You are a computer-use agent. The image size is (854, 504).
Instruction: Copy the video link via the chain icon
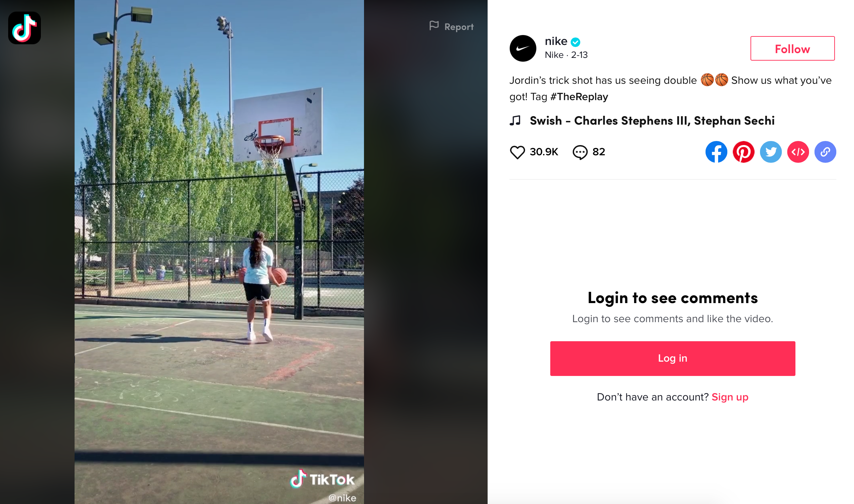[x=825, y=152]
